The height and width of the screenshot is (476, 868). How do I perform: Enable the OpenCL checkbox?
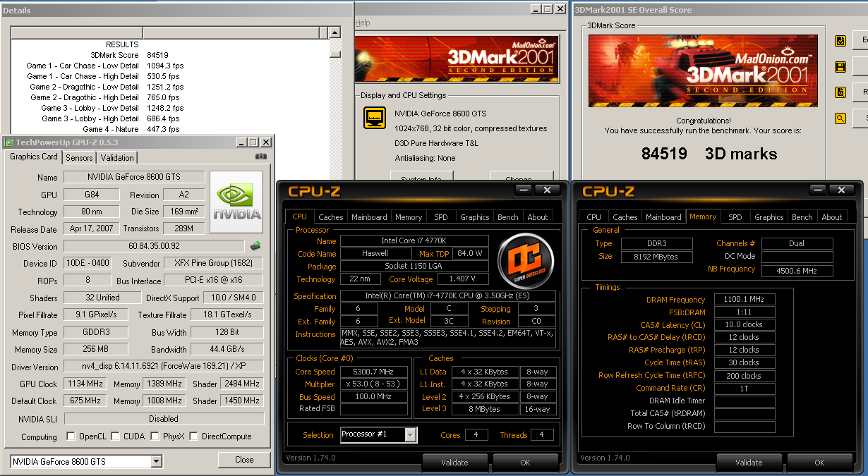[x=71, y=437]
